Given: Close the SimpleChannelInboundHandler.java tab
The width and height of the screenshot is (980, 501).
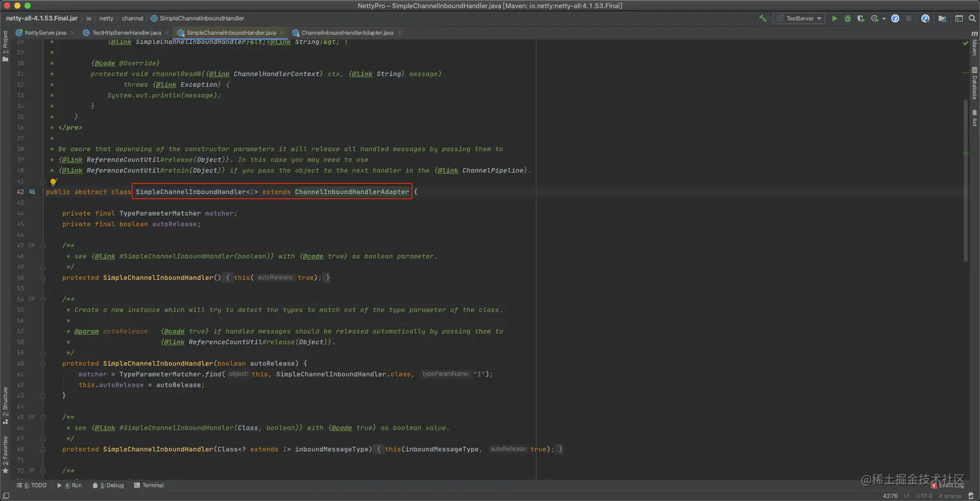Looking at the screenshot, I should point(282,32).
